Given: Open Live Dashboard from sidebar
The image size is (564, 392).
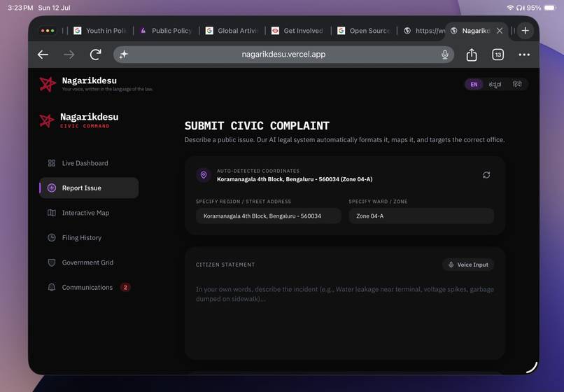Looking at the screenshot, I should [x=89, y=163].
